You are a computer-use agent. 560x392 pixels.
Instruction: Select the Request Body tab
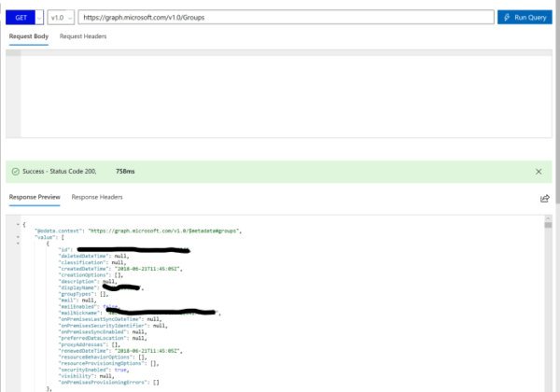(29, 36)
